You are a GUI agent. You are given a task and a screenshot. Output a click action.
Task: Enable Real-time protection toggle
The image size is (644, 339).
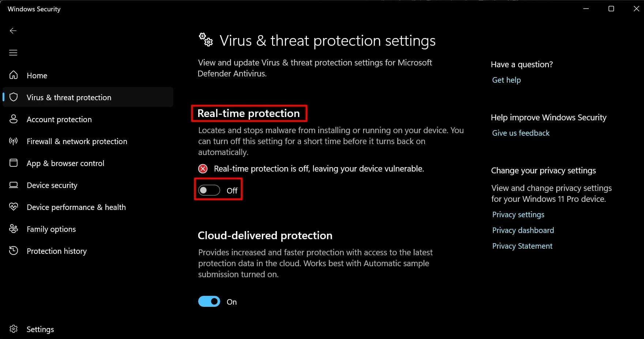point(209,190)
